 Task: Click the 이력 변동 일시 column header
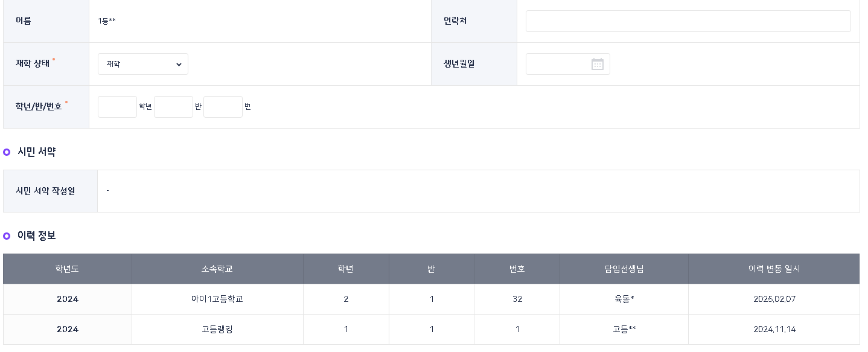(774, 269)
